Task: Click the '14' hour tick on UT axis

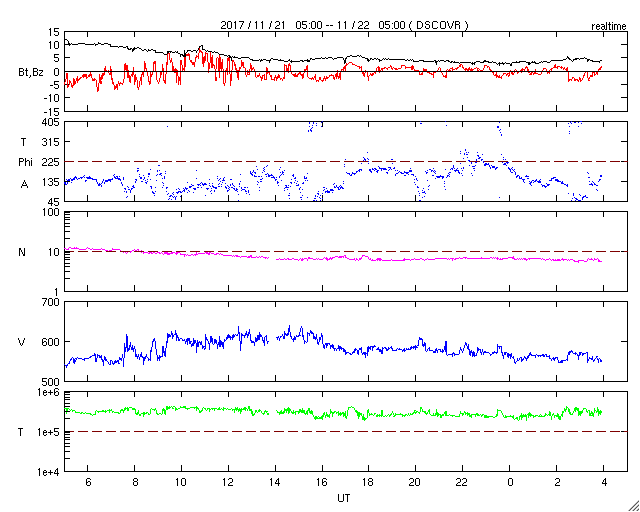Action: tap(275, 482)
